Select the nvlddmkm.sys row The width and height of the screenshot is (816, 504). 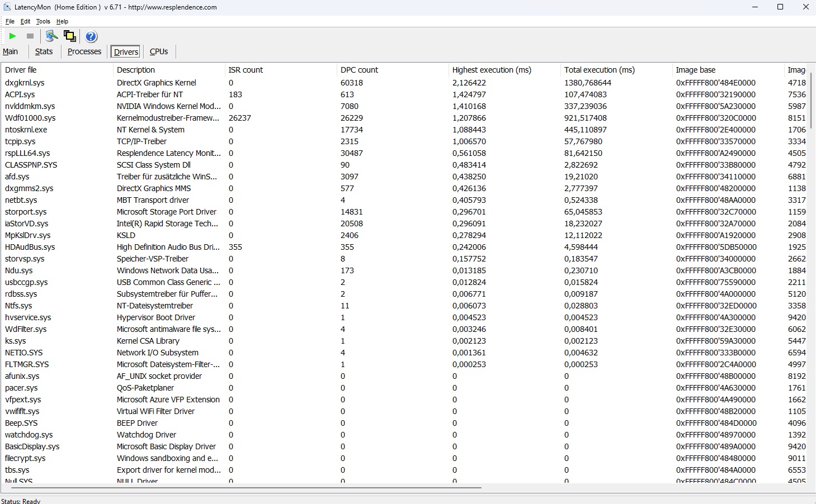pyautogui.click(x=405, y=106)
